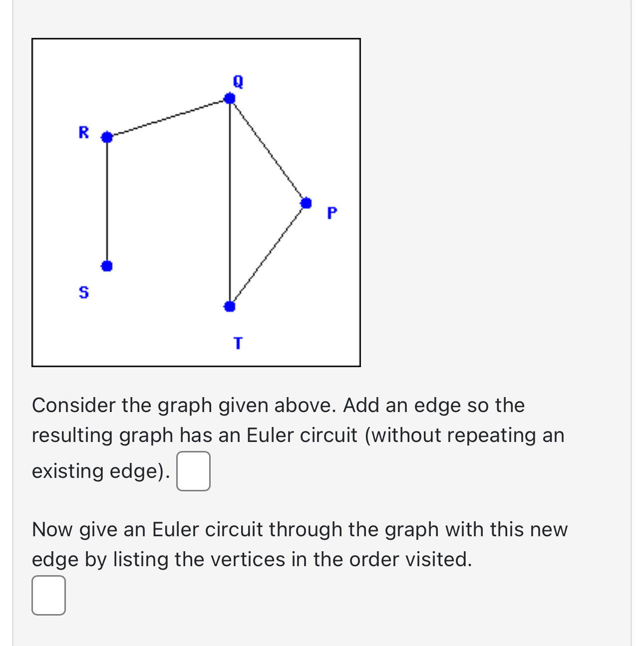Click the Euler circuit answer box

point(48,595)
